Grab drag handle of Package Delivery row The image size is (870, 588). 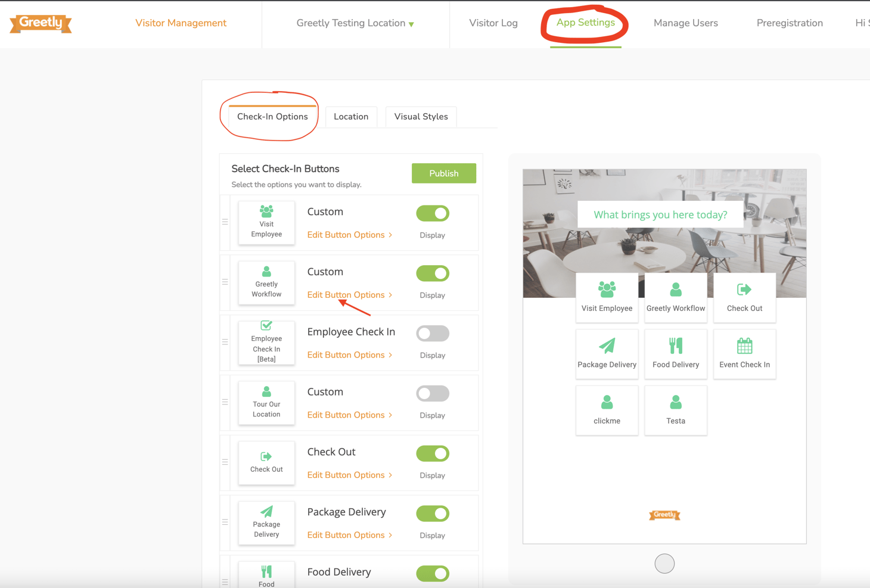[x=225, y=522]
